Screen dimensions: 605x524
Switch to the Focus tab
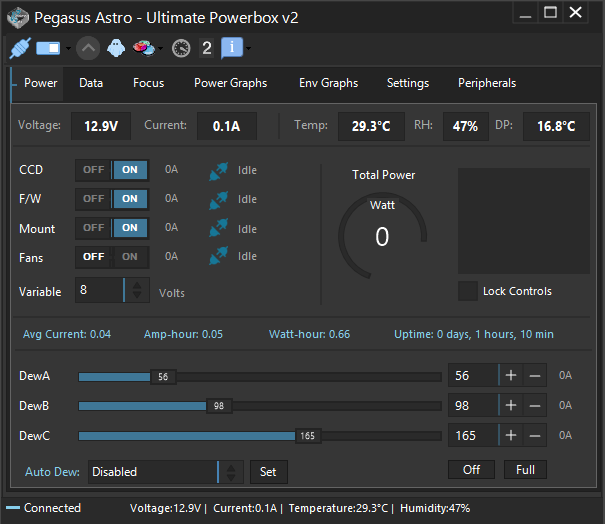coord(149,83)
